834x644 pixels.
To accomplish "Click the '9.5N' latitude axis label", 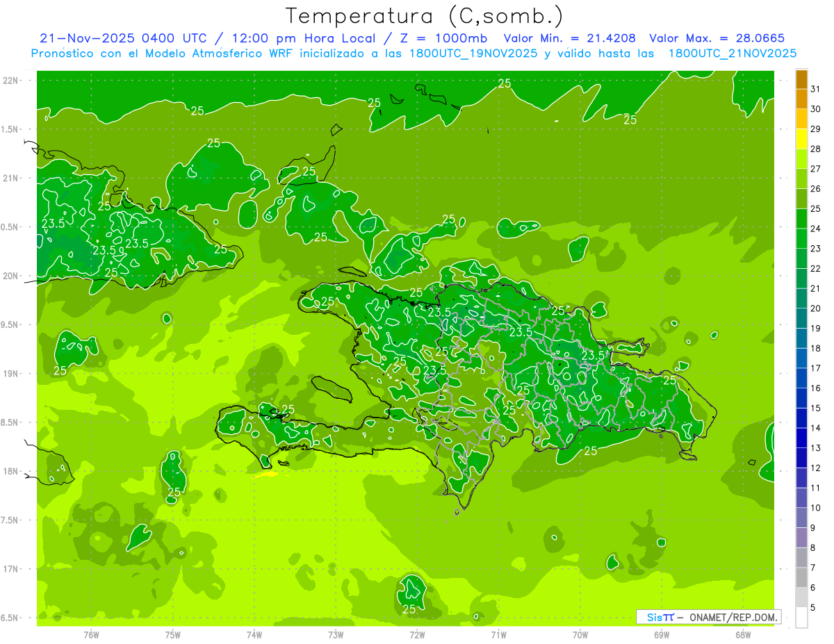I will click(x=9, y=324).
